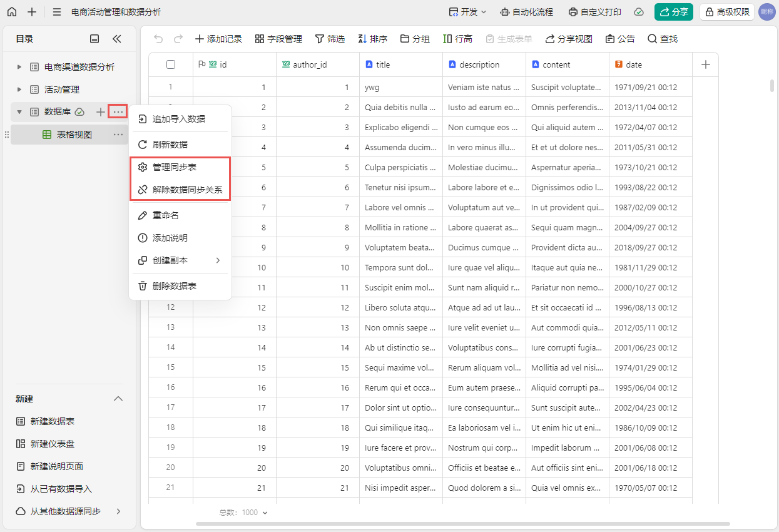Open the 筛选 filter tool
Screen dimensions: 779x532
(330, 39)
